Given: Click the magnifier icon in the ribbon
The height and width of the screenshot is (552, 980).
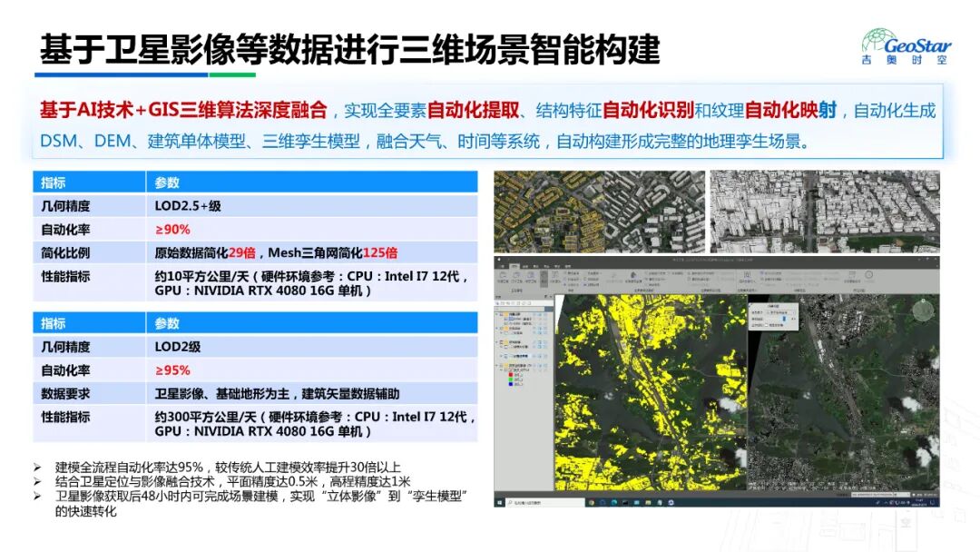Looking at the screenshot, I should (x=748, y=275).
